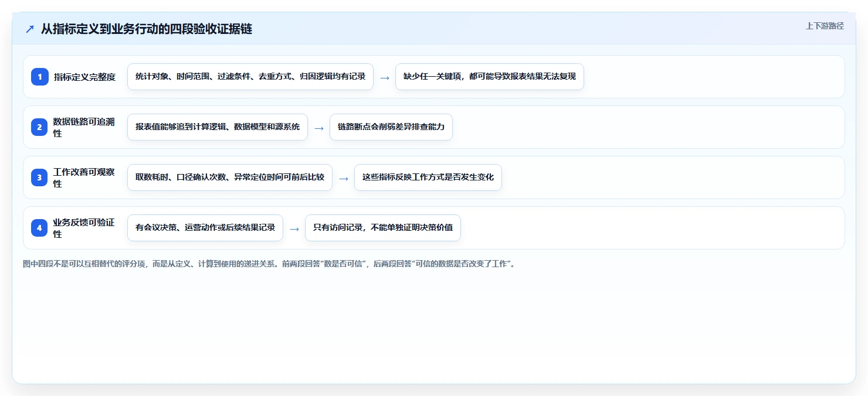Select the 数据链路可追溯性 row label
This screenshot has height=396, width=868.
84,127
